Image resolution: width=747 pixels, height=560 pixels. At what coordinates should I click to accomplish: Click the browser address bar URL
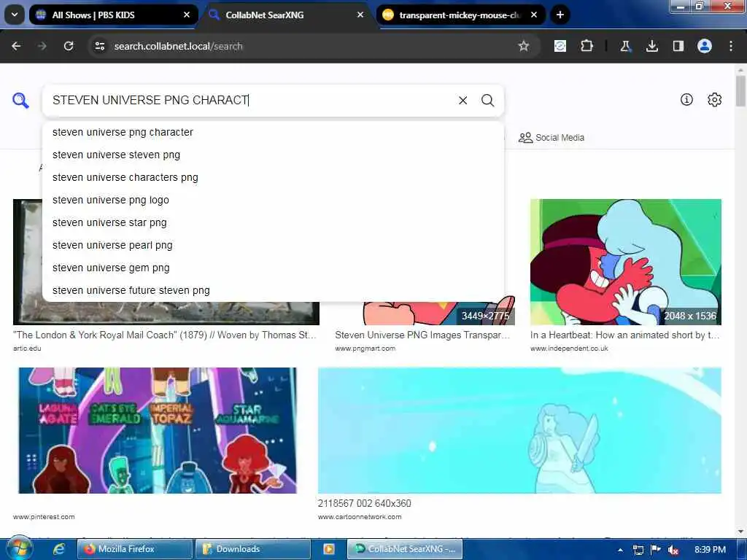178,46
